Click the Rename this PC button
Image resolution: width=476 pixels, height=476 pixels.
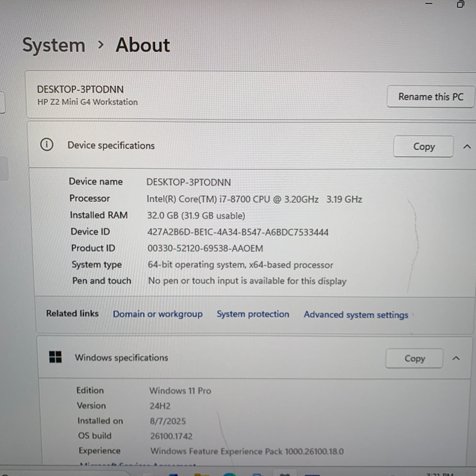pos(431,96)
